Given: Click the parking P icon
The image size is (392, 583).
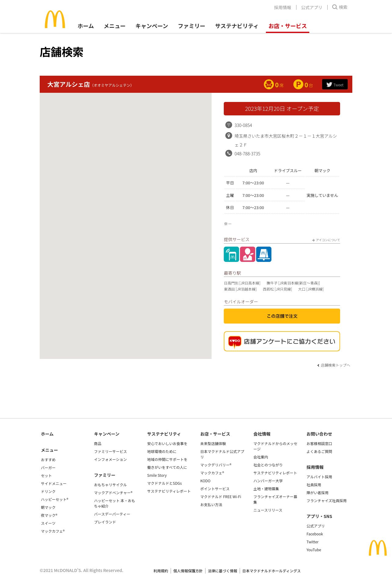Looking at the screenshot, I should [x=298, y=84].
